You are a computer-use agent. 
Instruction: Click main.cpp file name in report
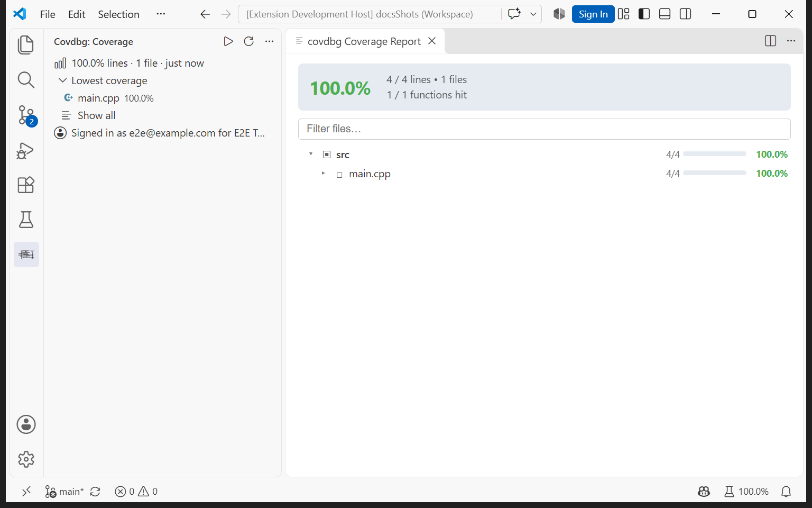[370, 174]
